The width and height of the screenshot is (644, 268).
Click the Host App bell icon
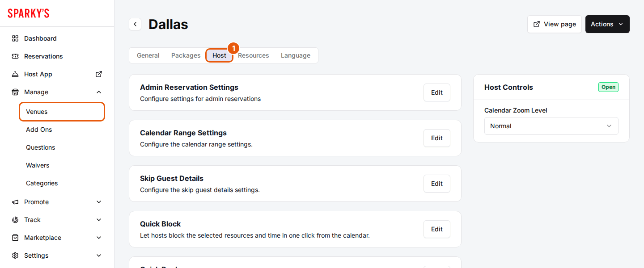(15, 74)
